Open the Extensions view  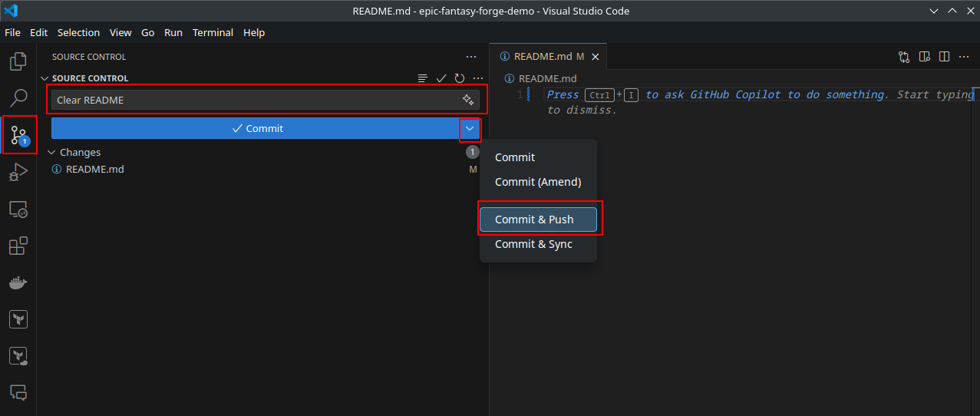(x=18, y=246)
